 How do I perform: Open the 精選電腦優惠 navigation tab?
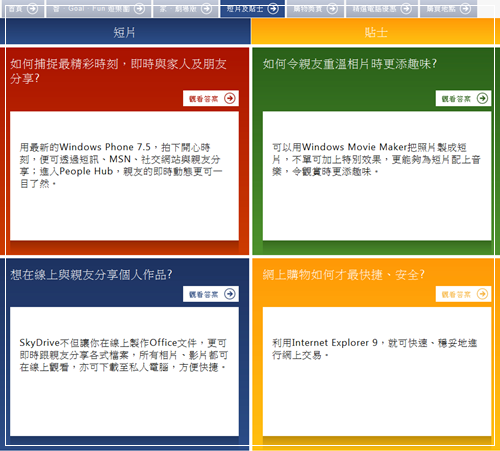coord(382,9)
